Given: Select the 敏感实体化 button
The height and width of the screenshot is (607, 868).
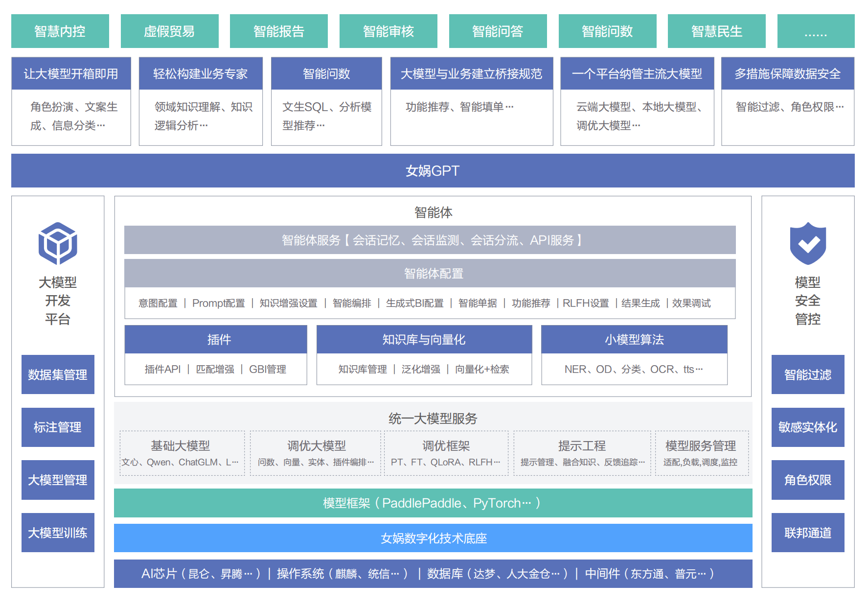Looking at the screenshot, I should click(x=808, y=427).
